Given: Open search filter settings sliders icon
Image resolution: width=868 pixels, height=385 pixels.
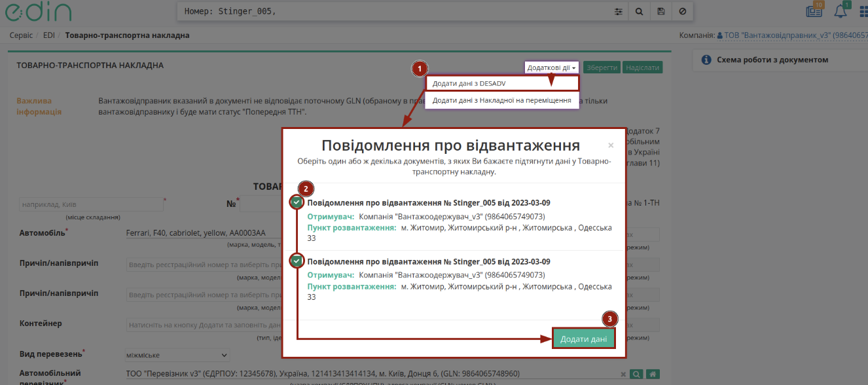Looking at the screenshot, I should pos(619,11).
